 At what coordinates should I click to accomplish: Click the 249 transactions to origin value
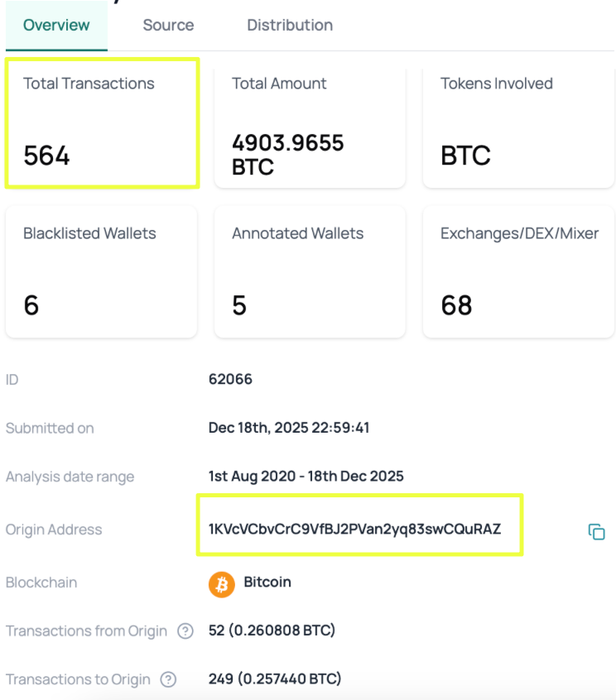pos(275,679)
